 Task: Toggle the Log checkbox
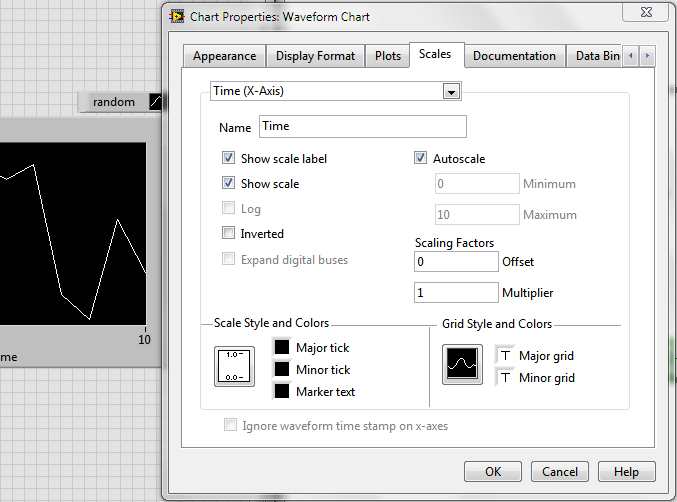pos(228,208)
